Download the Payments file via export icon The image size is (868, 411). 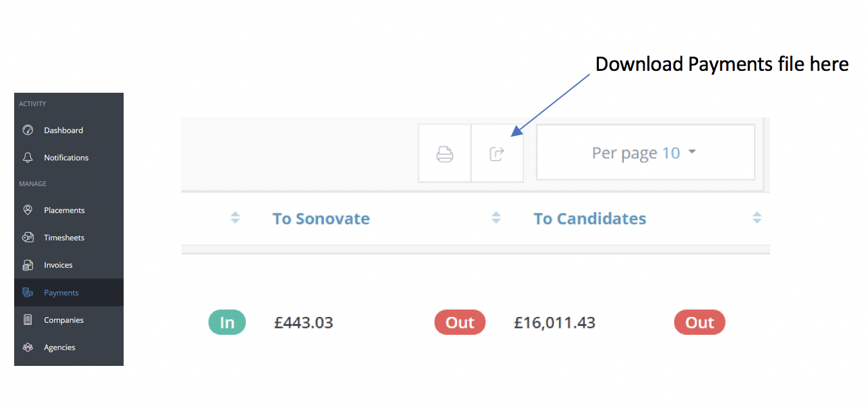497,154
